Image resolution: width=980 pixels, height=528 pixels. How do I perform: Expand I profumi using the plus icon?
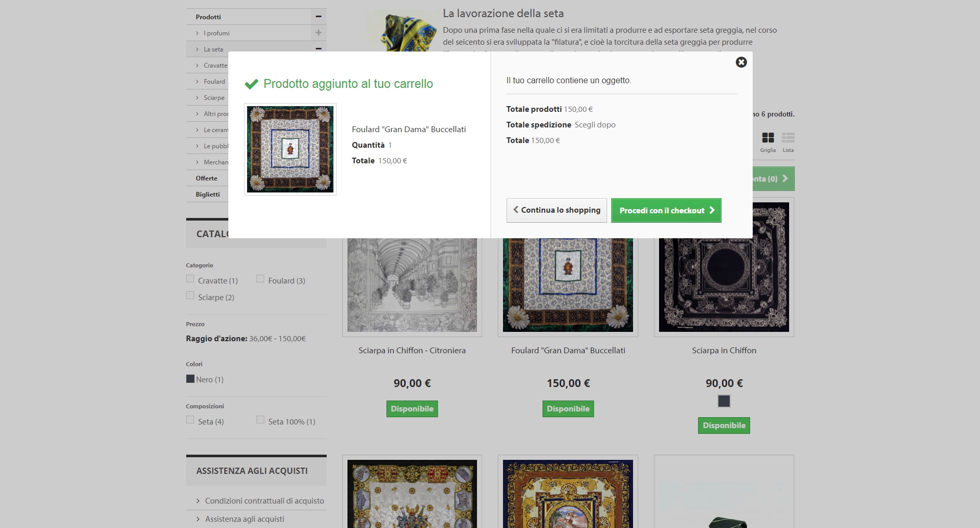tap(318, 33)
